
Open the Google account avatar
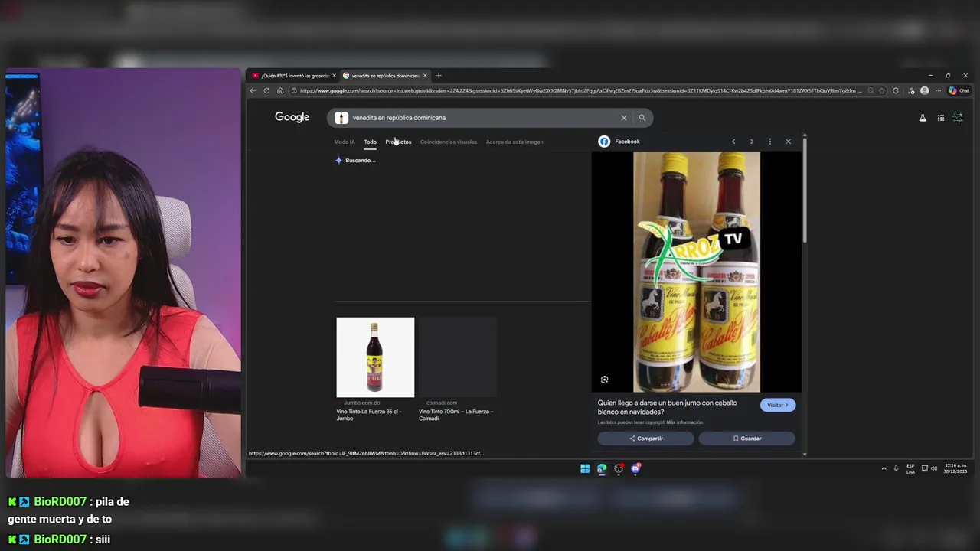pyautogui.click(x=958, y=118)
